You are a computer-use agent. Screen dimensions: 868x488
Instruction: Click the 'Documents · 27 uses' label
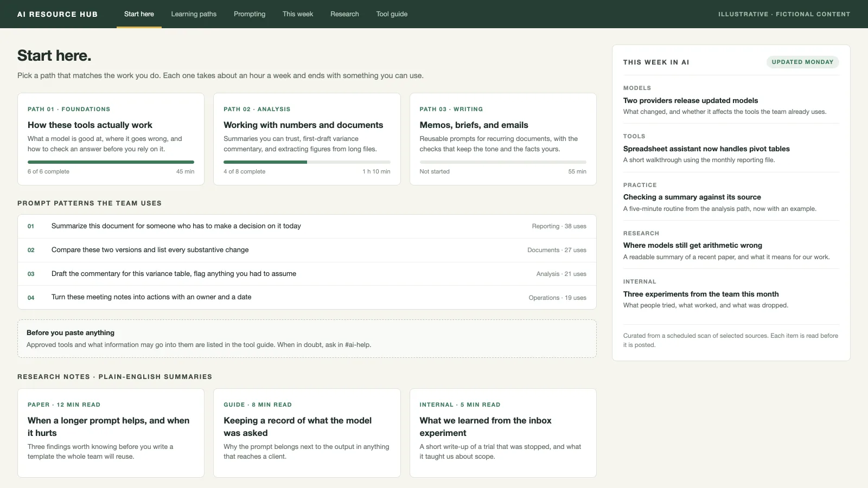(557, 250)
